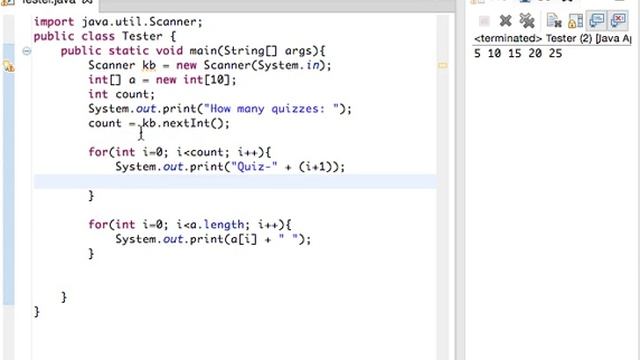Click the "Quiz-" string literal
The width and height of the screenshot is (640, 360).
tap(254, 167)
